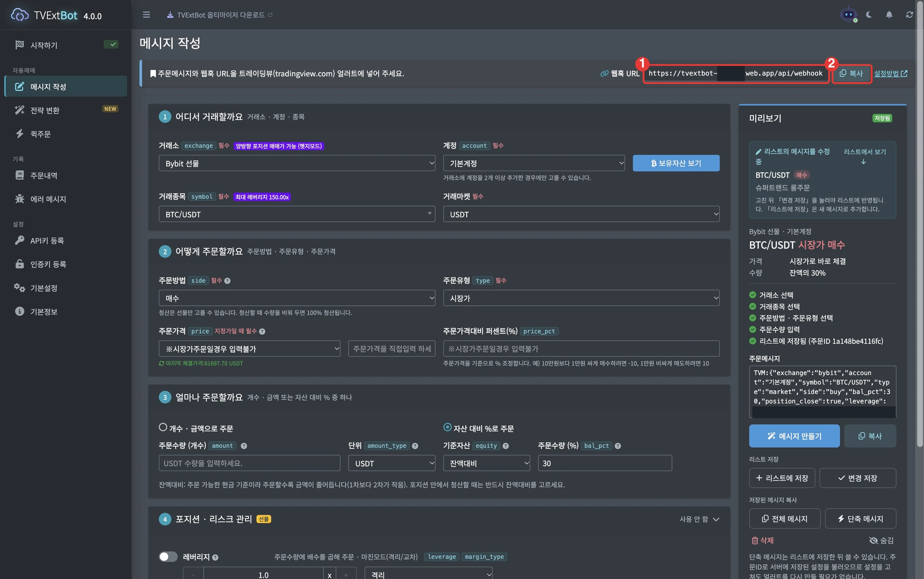Viewport: 924px width, 579px height.
Task: Click the webhook URL field
Action: [x=735, y=74]
